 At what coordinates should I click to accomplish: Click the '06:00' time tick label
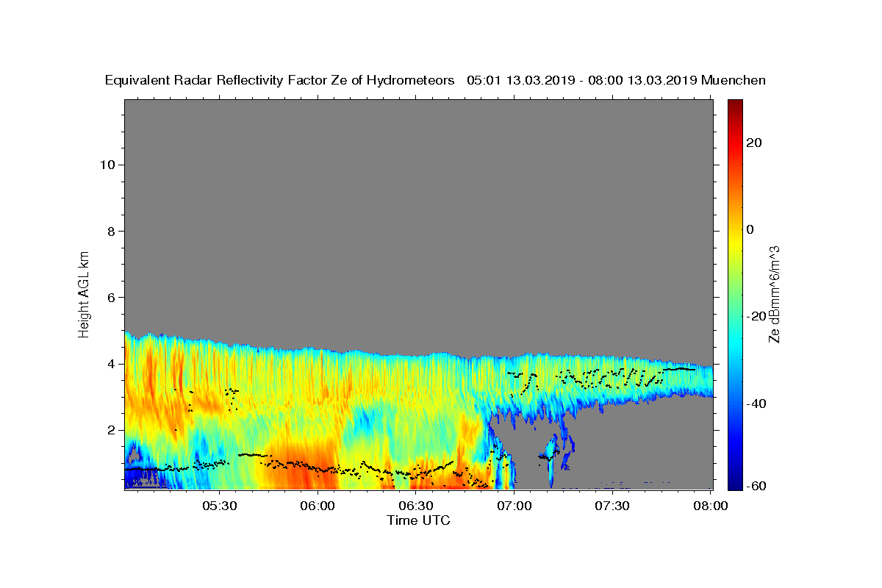click(x=318, y=506)
